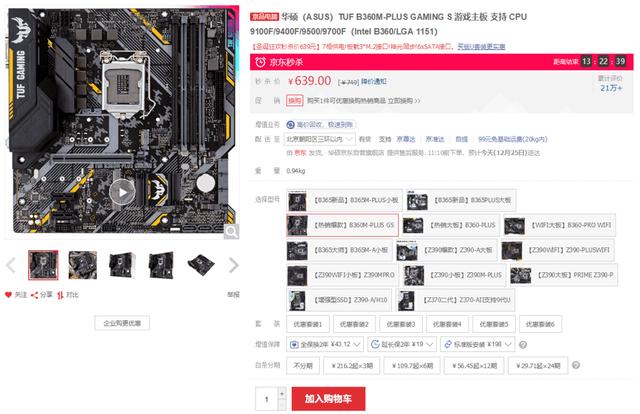The height and width of the screenshot is (414, 640).
Task: Show previous thumbnails with left arrow
Action: coord(11,265)
